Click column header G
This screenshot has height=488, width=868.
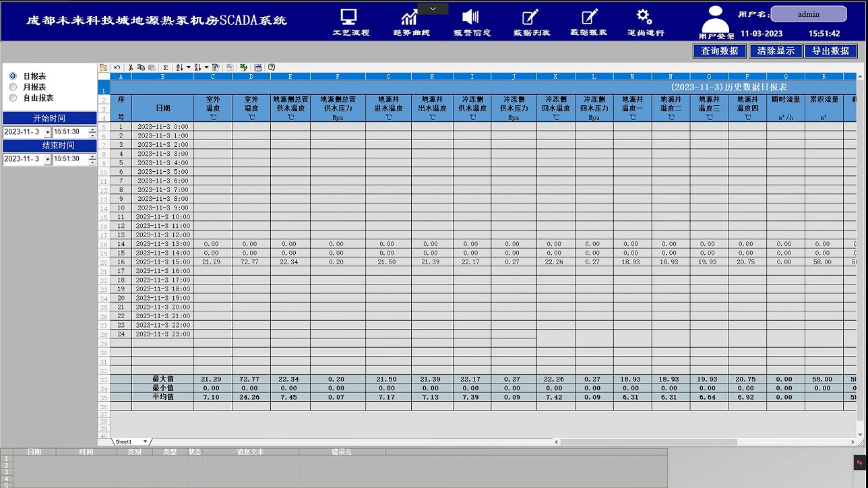point(389,77)
